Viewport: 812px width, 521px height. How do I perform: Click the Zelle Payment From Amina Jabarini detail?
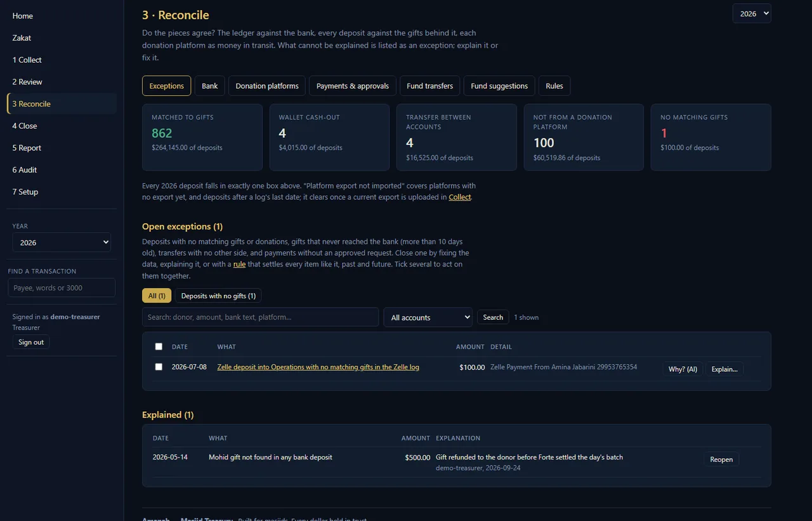pos(563,367)
